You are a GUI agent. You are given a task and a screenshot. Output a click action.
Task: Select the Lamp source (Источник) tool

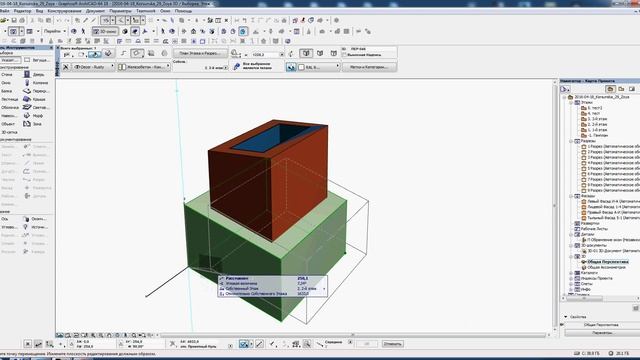(37, 227)
